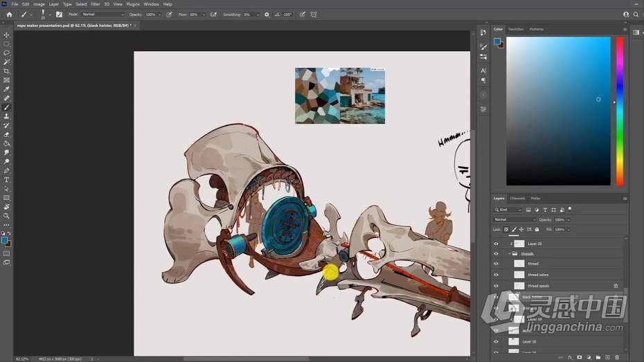
Task: Hide the thread spools layer
Action: click(496, 285)
